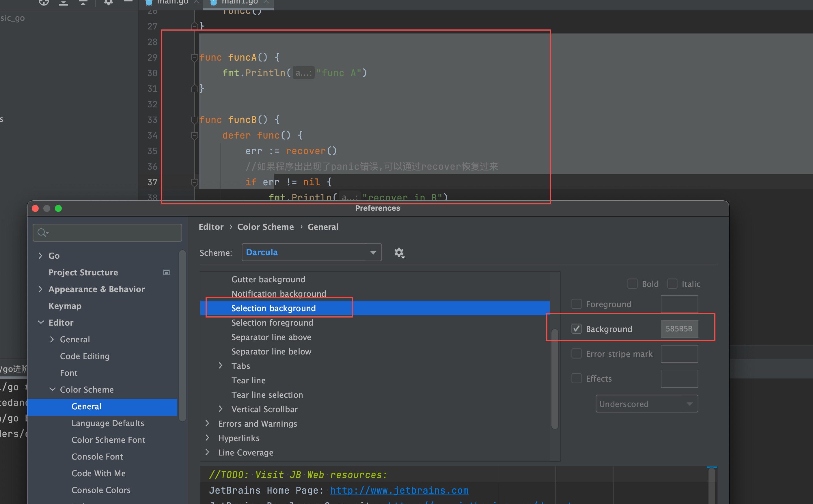Click parameter hint before "func A" string
The height and width of the screenshot is (504, 813).
tap(303, 73)
